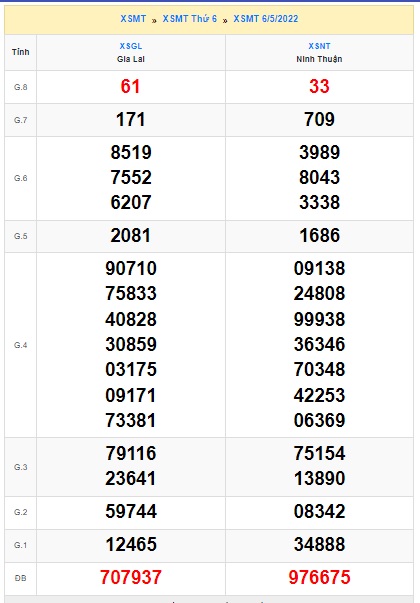Select the Gia Lai special prize 707937

click(x=131, y=577)
